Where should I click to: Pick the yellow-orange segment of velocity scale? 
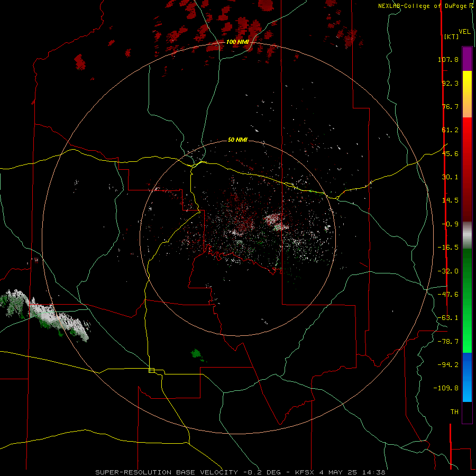467,94
